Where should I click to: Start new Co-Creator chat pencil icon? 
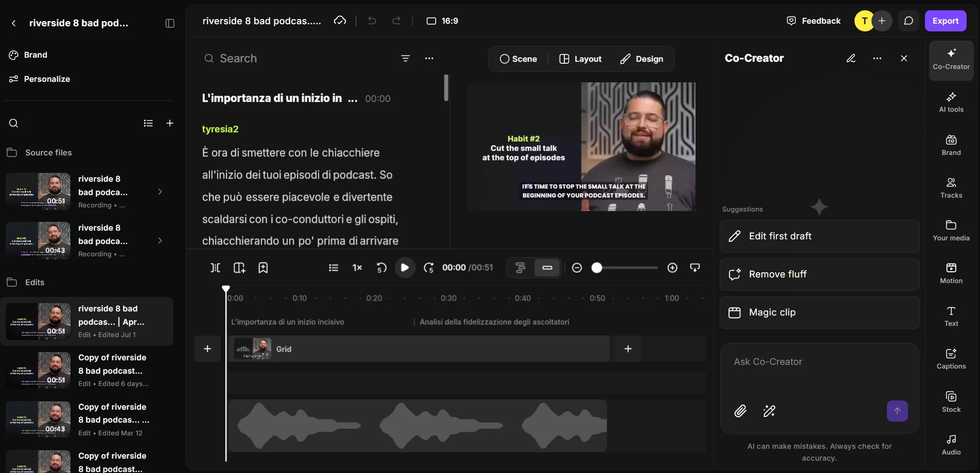point(851,58)
